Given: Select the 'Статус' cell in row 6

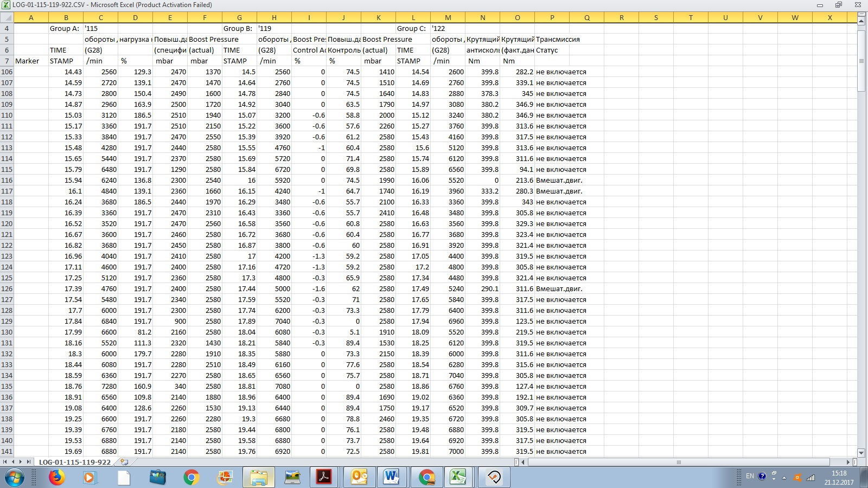Looking at the screenshot, I should (x=552, y=50).
